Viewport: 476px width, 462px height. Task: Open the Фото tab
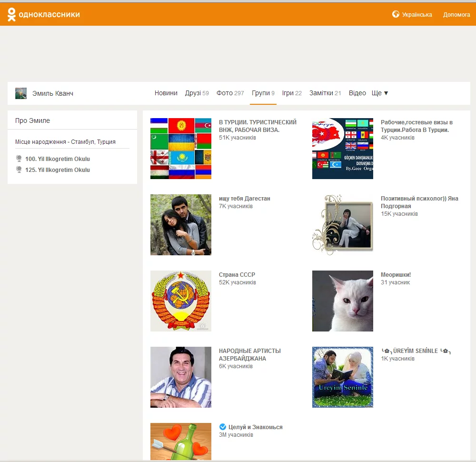coord(230,93)
